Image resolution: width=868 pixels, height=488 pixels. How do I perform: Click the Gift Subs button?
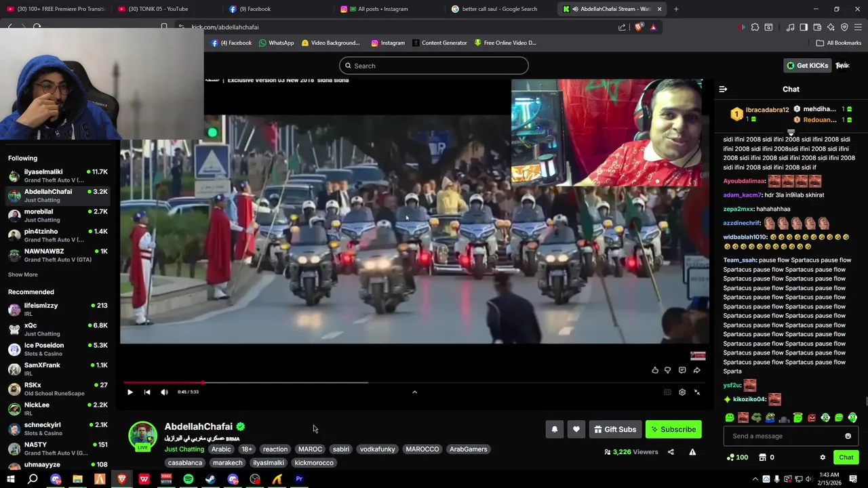pyautogui.click(x=615, y=429)
